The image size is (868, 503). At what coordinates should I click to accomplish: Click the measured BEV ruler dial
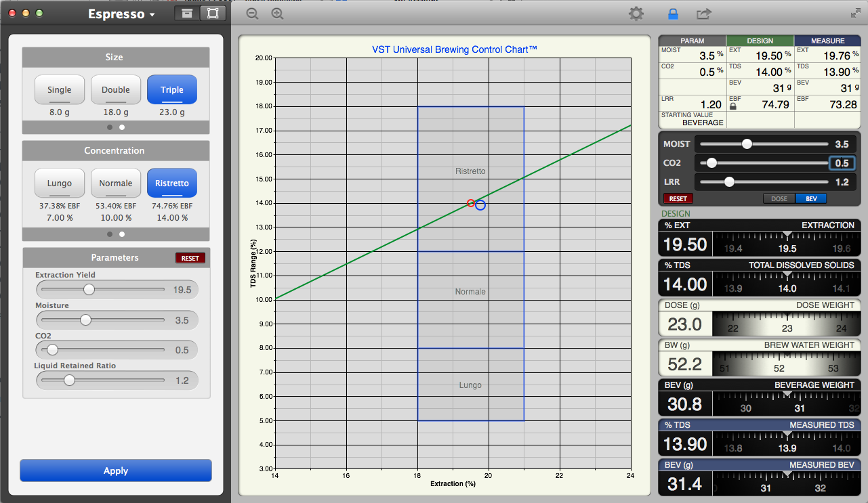click(x=787, y=484)
